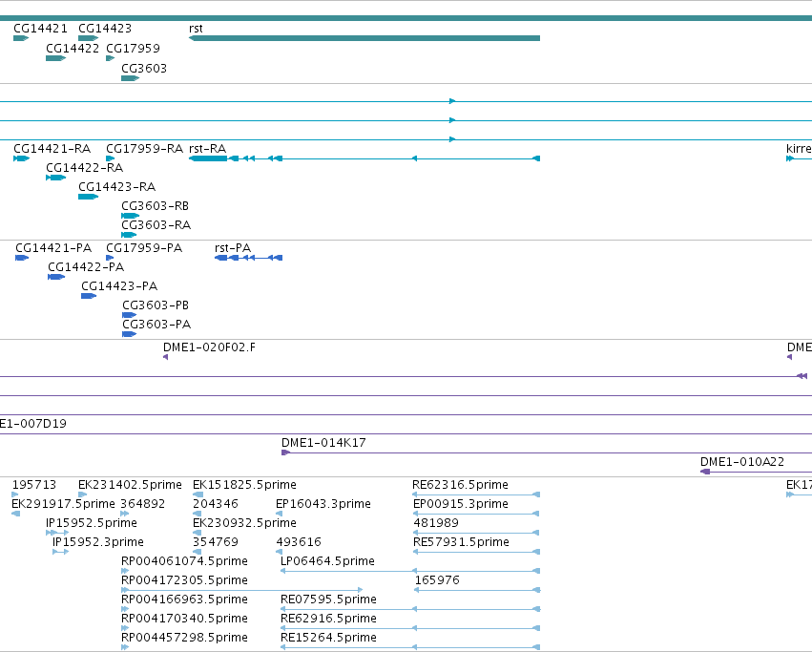The image size is (812, 652).
Task: Click the RE57931.5prime EST label
Action: pos(461,542)
